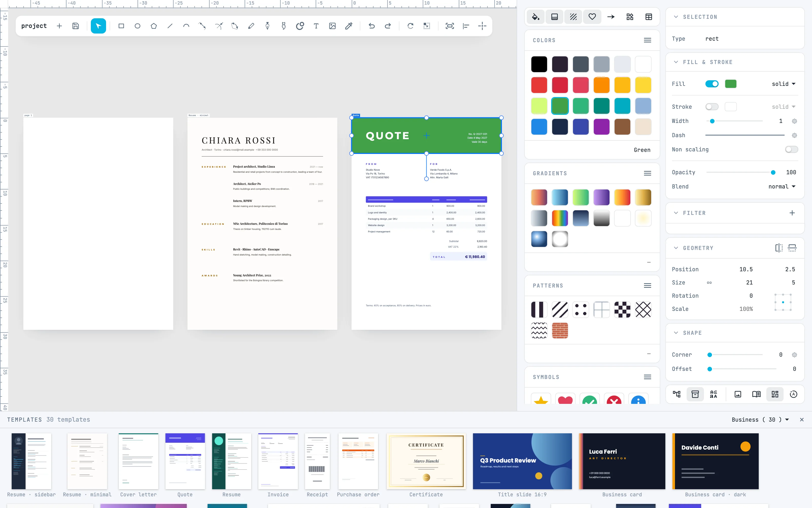Open the layers tree icon
Viewport: 812px width, 508px height.
(x=676, y=394)
